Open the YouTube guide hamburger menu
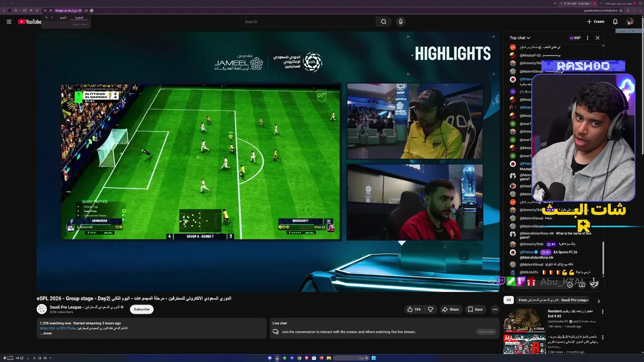644x362 pixels. click(9, 22)
